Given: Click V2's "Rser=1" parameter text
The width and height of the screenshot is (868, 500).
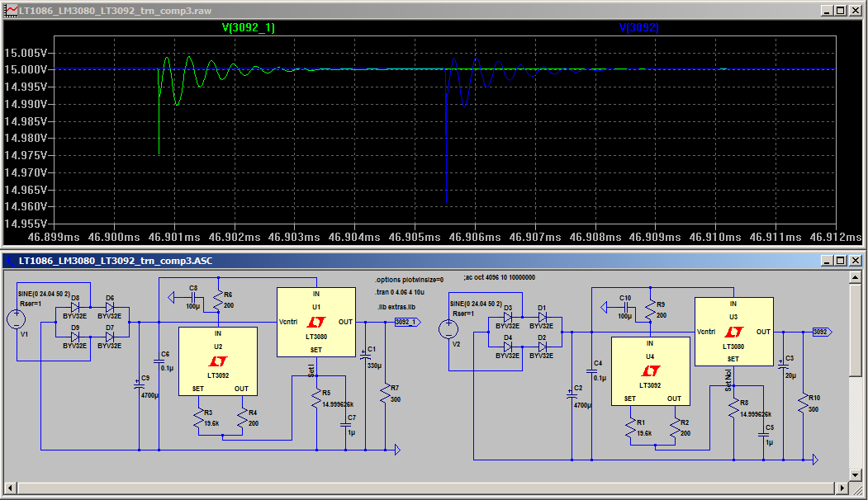Looking at the screenshot, I should coord(462,314).
